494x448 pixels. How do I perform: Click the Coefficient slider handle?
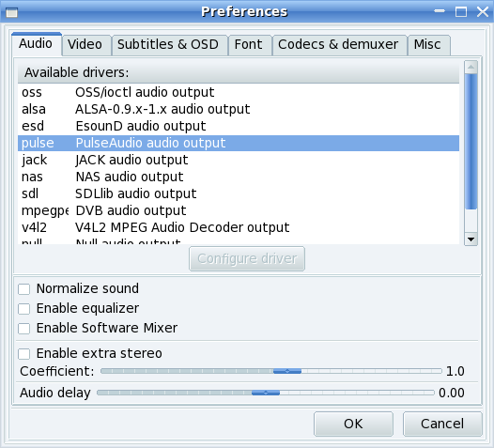tap(287, 371)
